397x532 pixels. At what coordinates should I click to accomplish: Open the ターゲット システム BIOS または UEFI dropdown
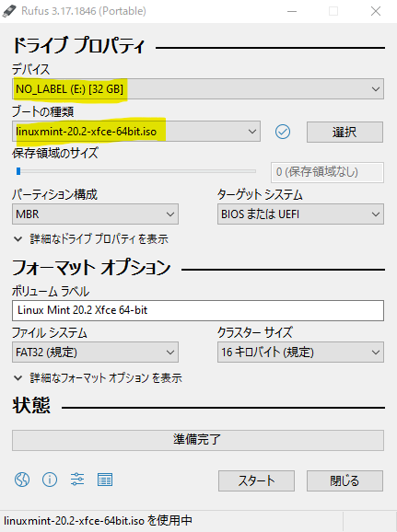300,214
